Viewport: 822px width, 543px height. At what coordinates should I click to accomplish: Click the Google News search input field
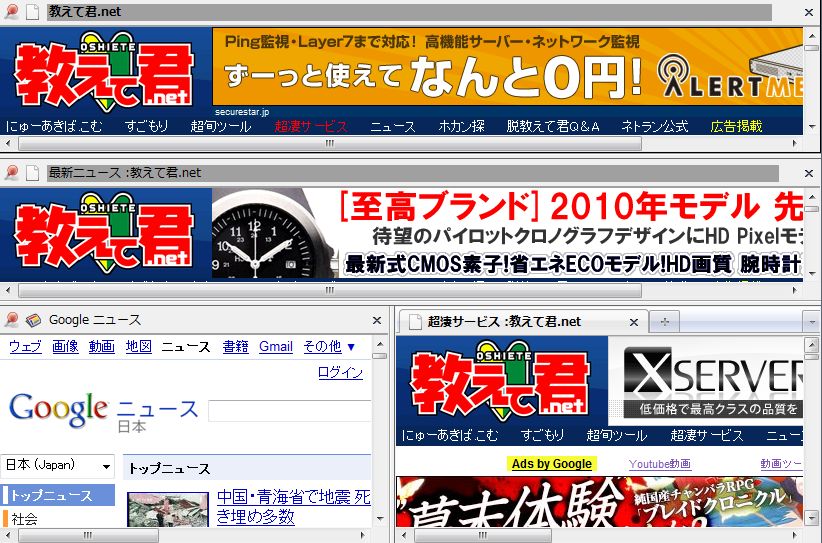(290, 410)
